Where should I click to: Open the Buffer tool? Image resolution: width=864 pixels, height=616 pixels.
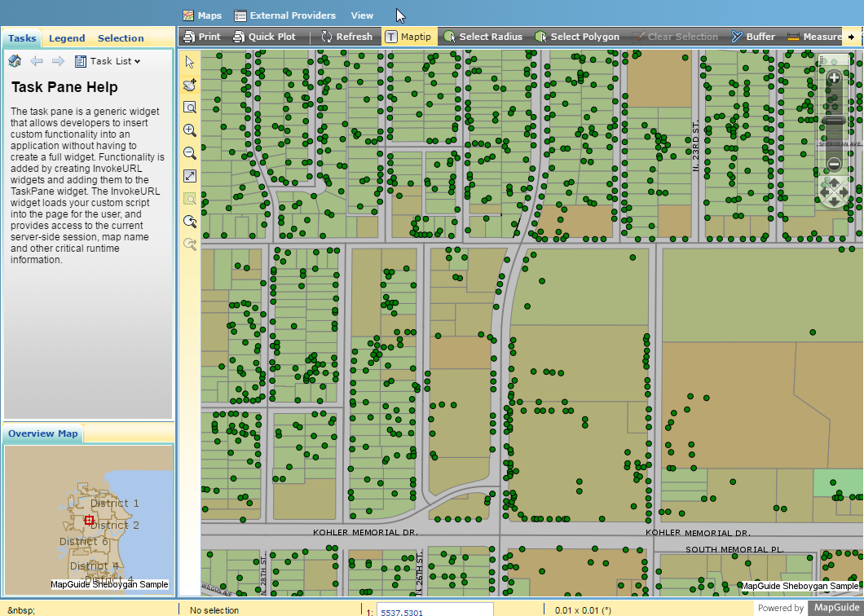click(x=753, y=37)
